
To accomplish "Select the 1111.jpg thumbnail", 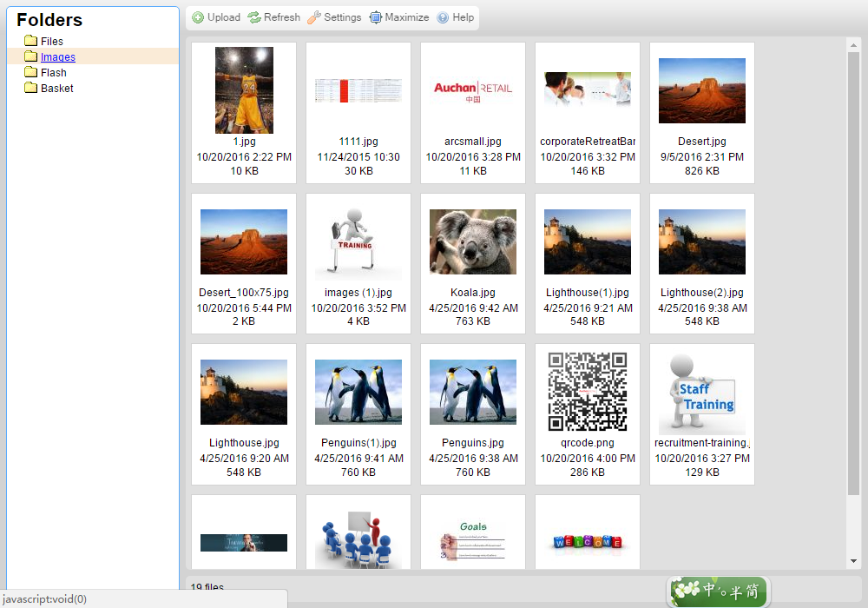I will click(358, 90).
